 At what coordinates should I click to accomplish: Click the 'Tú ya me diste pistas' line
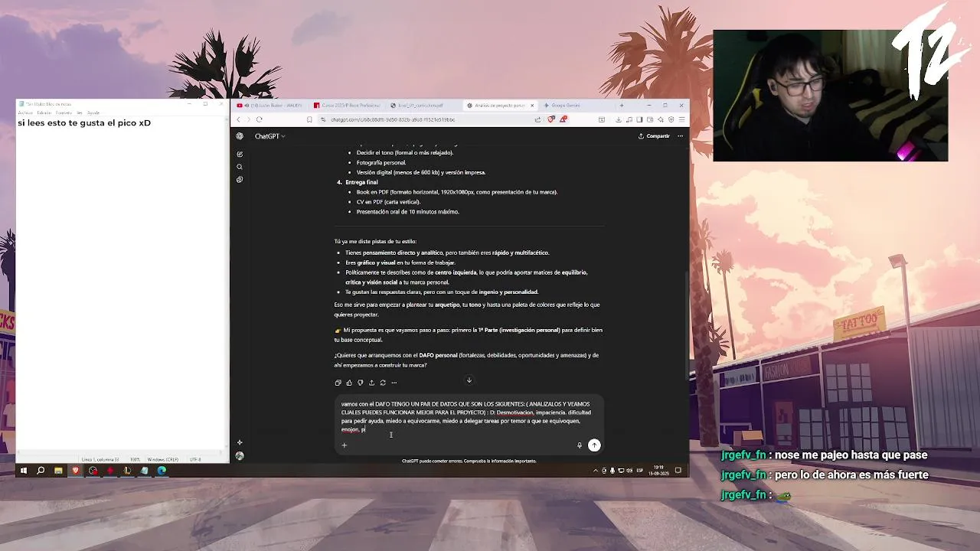(375, 241)
